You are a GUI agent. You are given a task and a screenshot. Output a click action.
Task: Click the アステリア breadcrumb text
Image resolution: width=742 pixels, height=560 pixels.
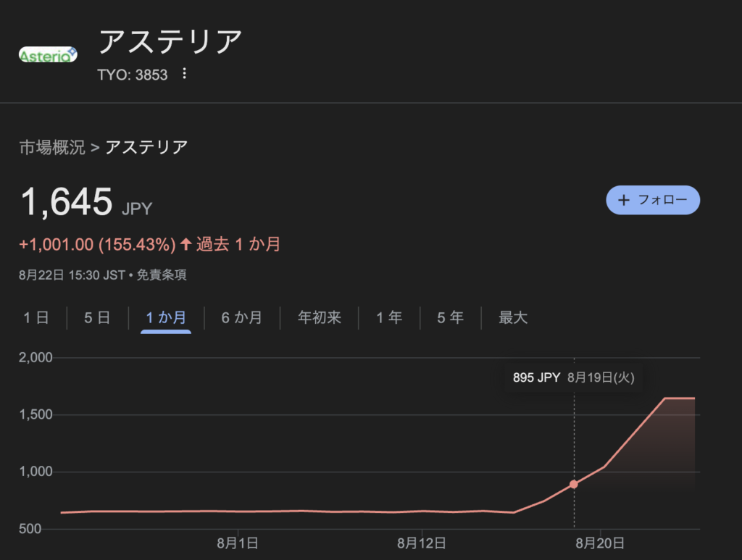[146, 147]
